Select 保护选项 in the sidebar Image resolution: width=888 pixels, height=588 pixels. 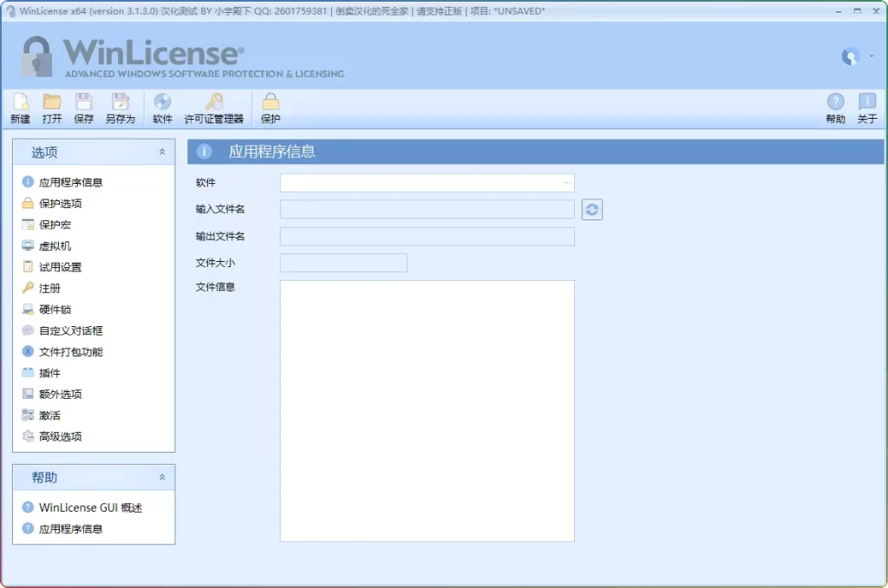pos(51,203)
